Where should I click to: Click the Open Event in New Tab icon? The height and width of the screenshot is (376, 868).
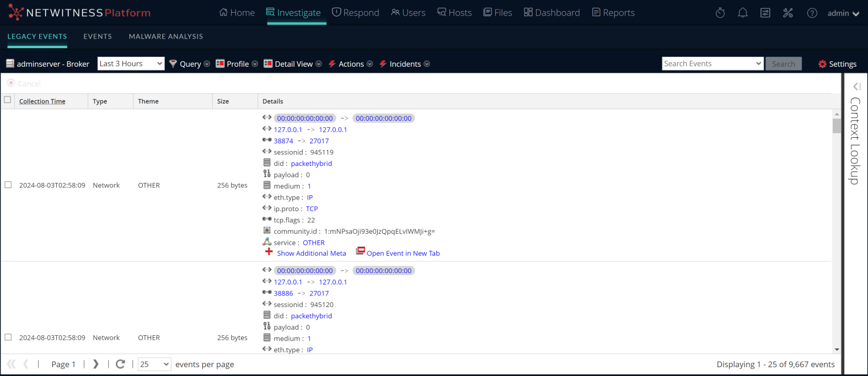click(360, 251)
